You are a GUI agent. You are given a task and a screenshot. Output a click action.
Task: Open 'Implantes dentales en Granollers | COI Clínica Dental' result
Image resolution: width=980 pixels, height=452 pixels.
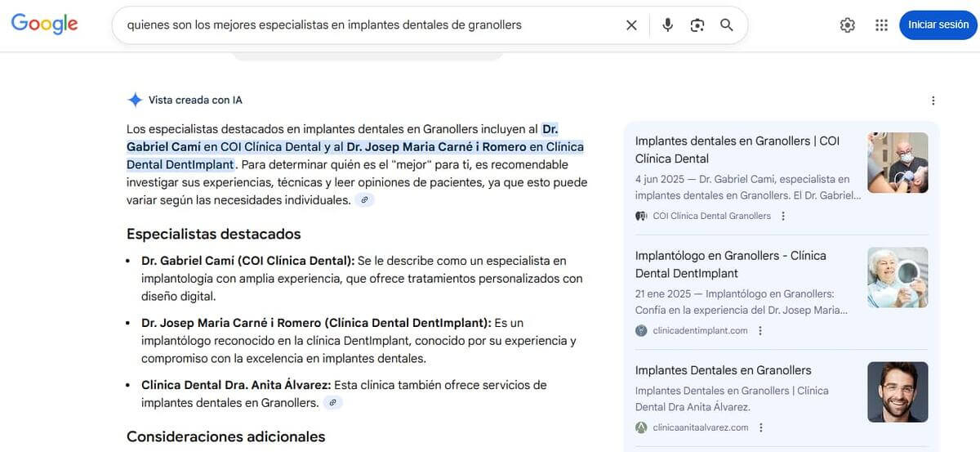tap(737, 150)
